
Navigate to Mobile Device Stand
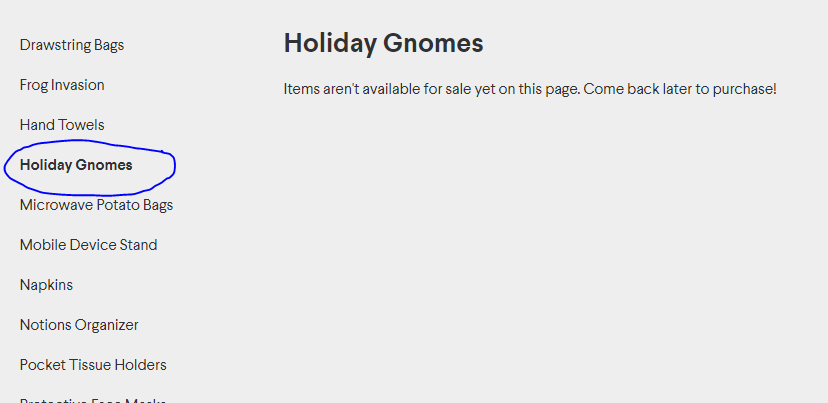click(x=88, y=245)
